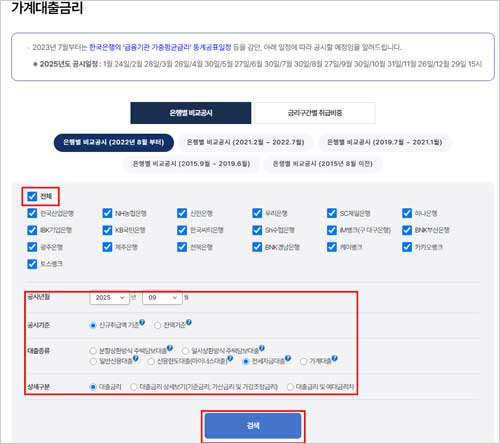The width and height of the screenshot is (500, 444).
Task: Select period tab 2019.7월 – 2021.1월
Action: point(385,143)
